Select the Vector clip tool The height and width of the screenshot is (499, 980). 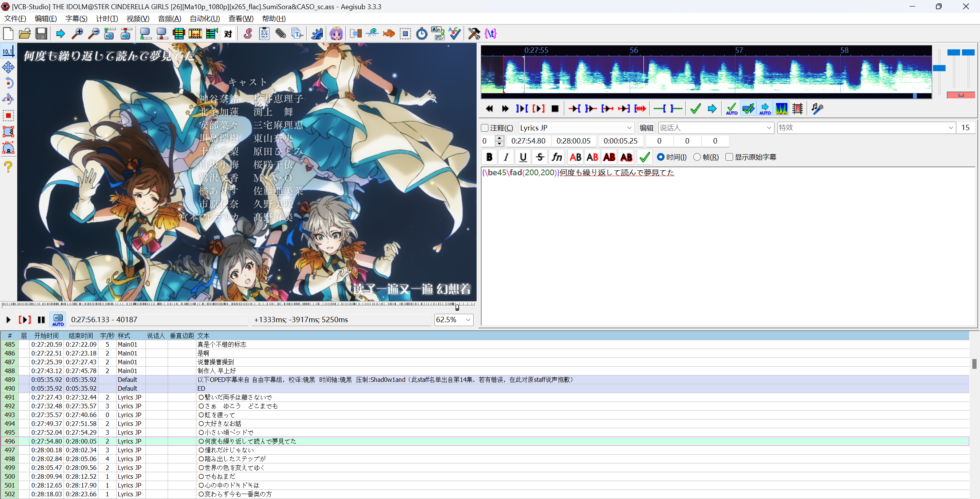[x=8, y=148]
